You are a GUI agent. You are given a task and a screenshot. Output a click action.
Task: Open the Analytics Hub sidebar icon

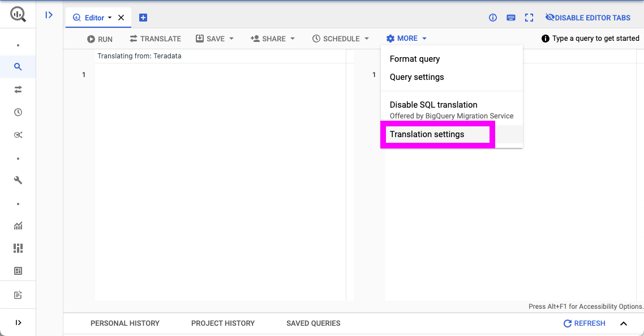pyautogui.click(x=18, y=134)
